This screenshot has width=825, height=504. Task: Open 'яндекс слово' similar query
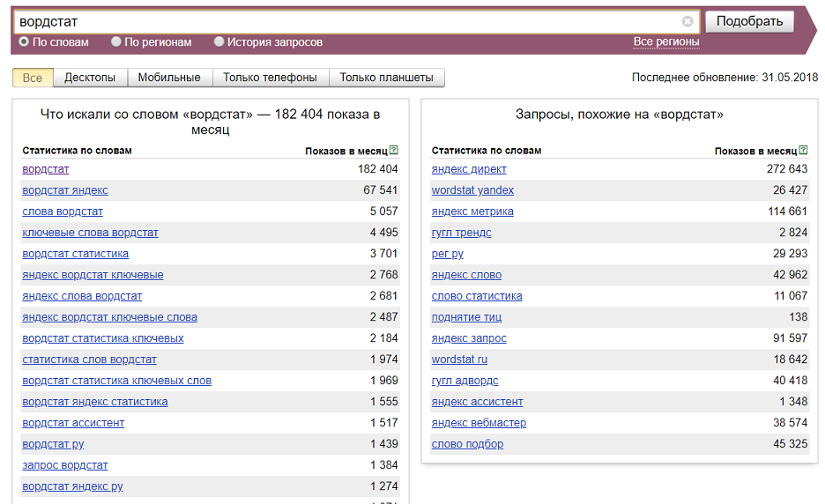pyautogui.click(x=466, y=275)
